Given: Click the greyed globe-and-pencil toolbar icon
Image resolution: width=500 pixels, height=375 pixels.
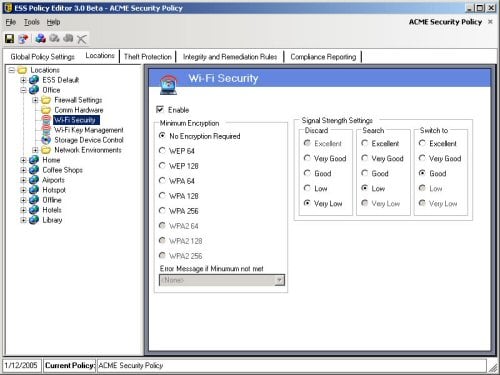Looking at the screenshot, I should point(54,38).
